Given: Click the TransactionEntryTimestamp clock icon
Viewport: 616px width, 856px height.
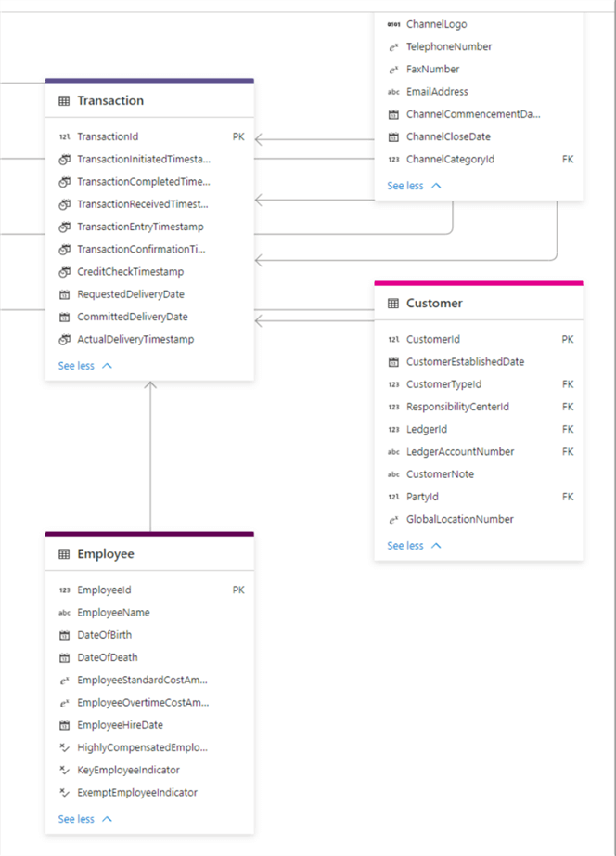Looking at the screenshot, I should pyautogui.click(x=64, y=227).
